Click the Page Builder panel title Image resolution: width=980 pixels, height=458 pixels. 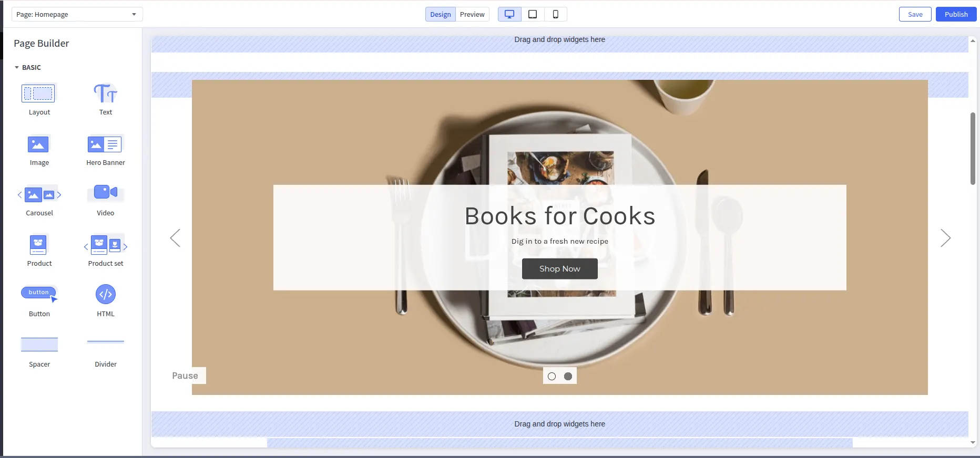pos(42,43)
